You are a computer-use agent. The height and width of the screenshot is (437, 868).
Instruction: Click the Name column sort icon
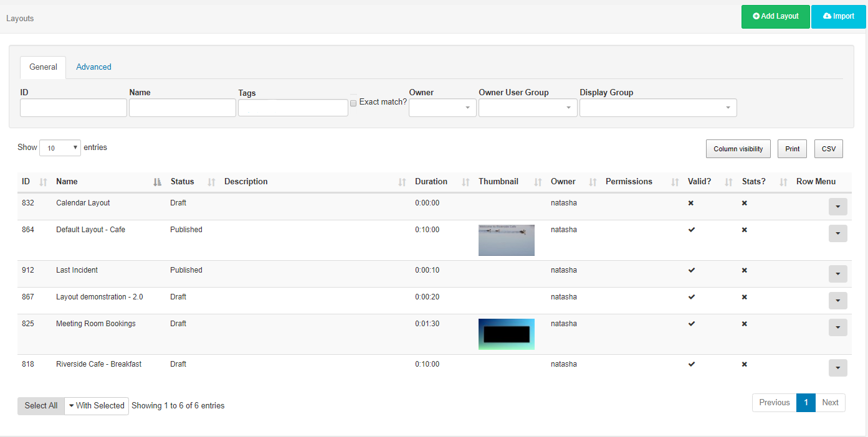(x=158, y=182)
